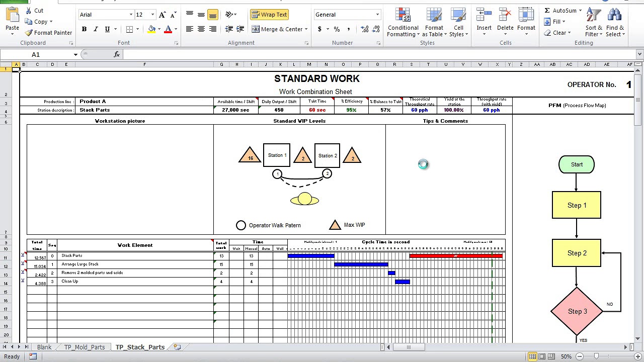The image size is (644, 362).
Task: Toggle Underline formatting
Action: click(107, 29)
